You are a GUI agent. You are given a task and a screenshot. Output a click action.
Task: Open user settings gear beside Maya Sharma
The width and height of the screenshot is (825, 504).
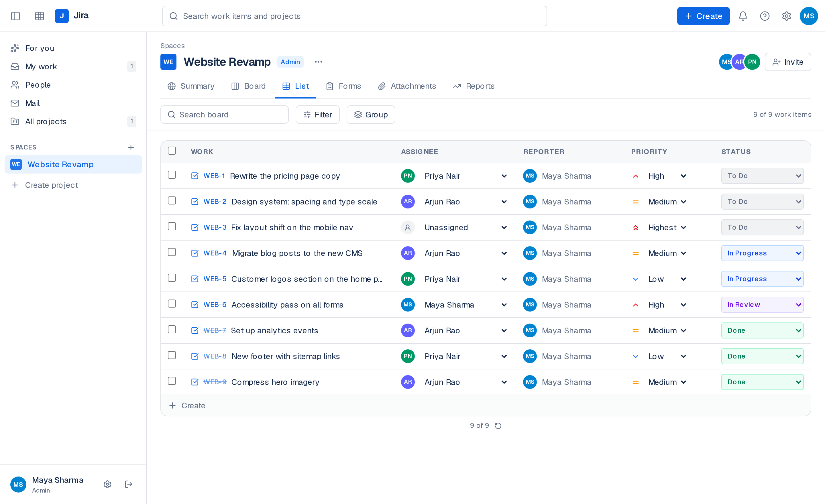pos(107,484)
